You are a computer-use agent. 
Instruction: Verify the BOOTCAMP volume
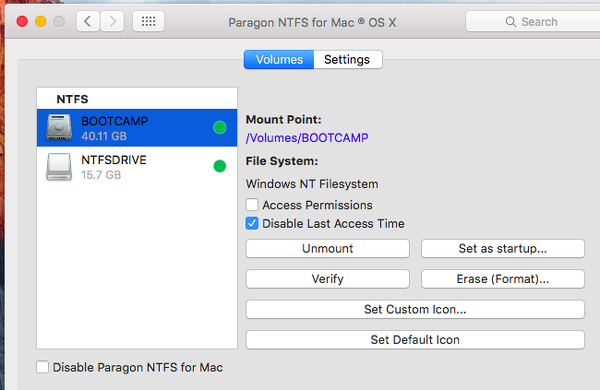point(328,279)
